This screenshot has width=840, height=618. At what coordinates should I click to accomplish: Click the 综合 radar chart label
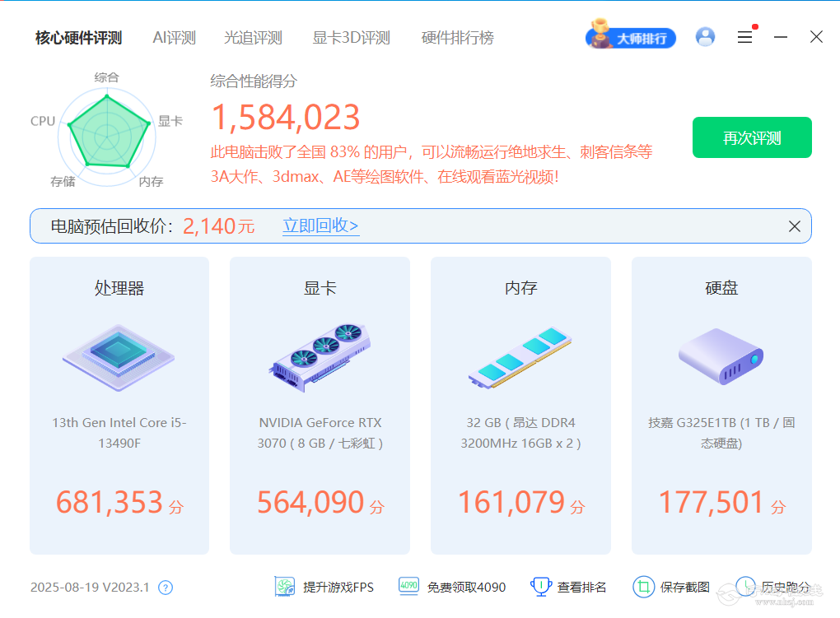pyautogui.click(x=106, y=77)
